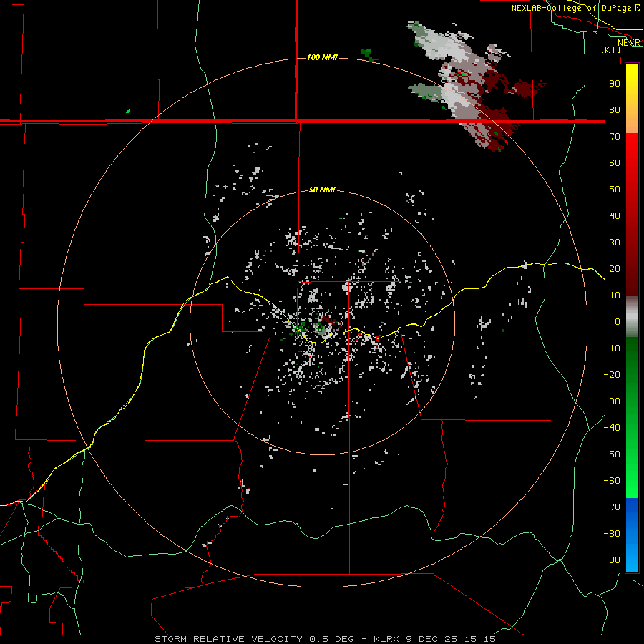Click the 9 DEC 25 date text

point(433,639)
